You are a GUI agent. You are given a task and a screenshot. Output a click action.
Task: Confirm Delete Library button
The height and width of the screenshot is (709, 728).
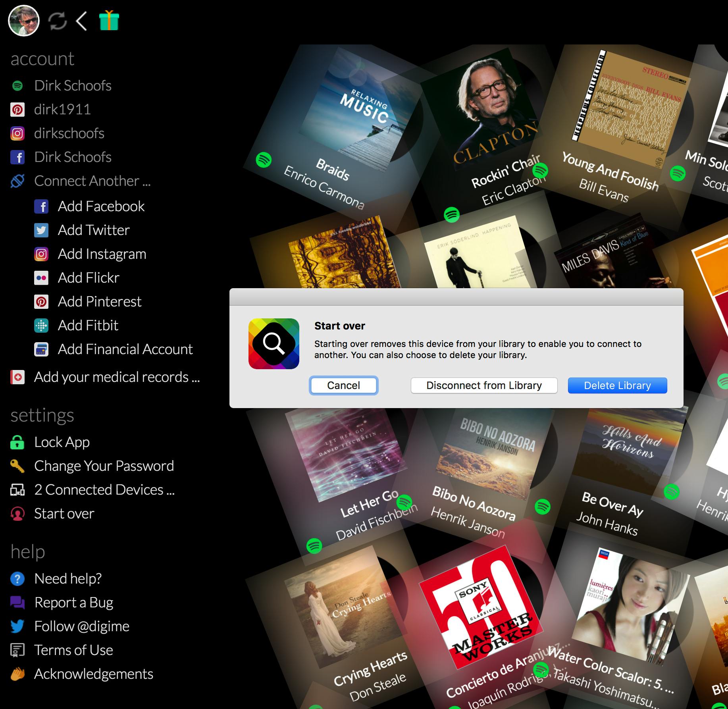[x=617, y=385]
